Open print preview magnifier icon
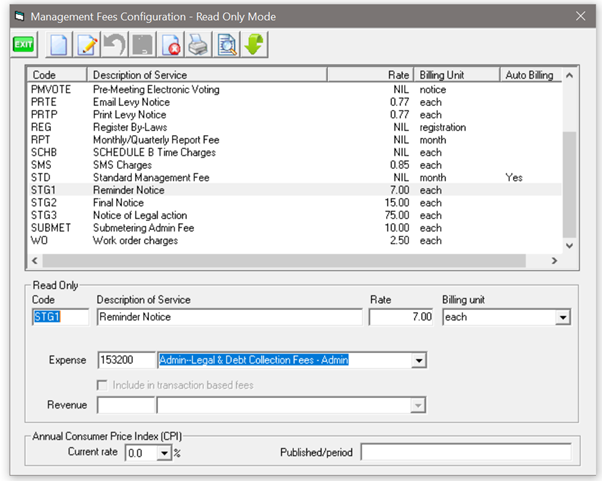The image size is (602, 481). [227, 45]
